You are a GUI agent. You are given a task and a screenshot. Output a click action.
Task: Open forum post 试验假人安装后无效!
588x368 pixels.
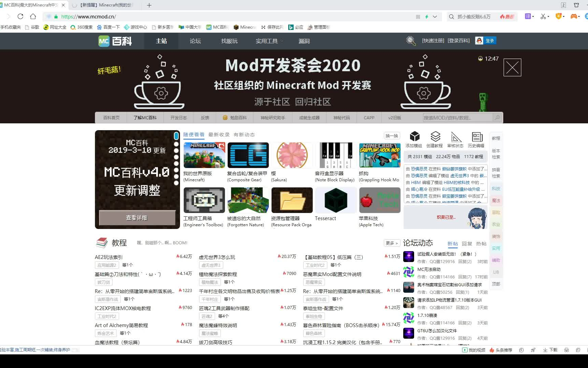click(447, 254)
